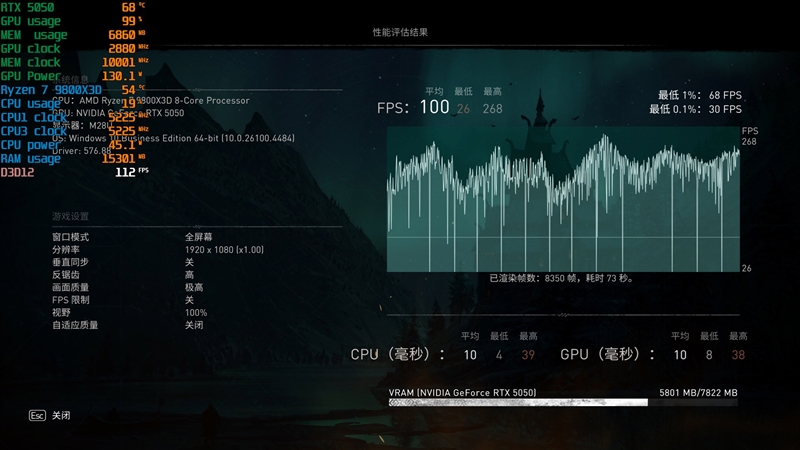The image size is (800, 450).
Task: Click the 窗口模式 value 全屏幕
Action: pos(198,237)
